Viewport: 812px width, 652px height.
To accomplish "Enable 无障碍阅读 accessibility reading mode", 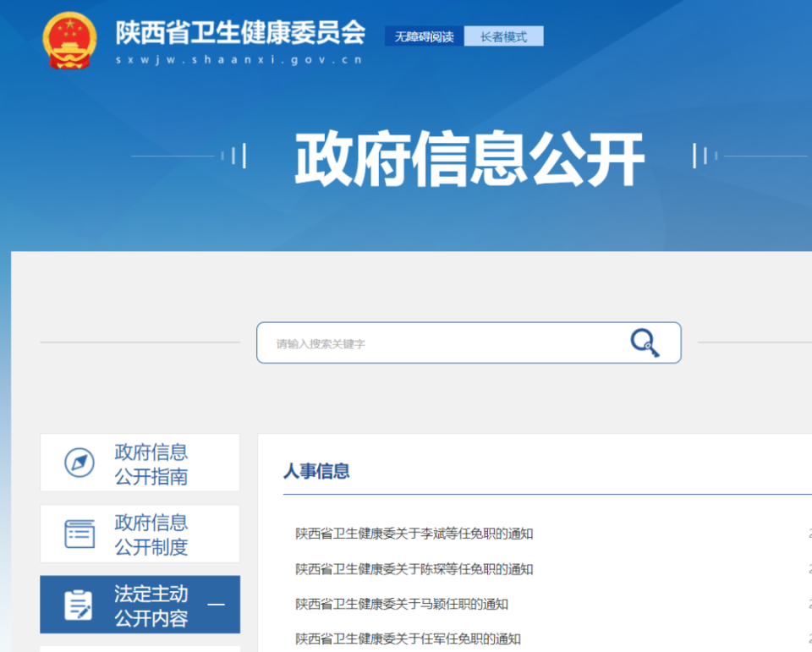I will tap(423, 36).
